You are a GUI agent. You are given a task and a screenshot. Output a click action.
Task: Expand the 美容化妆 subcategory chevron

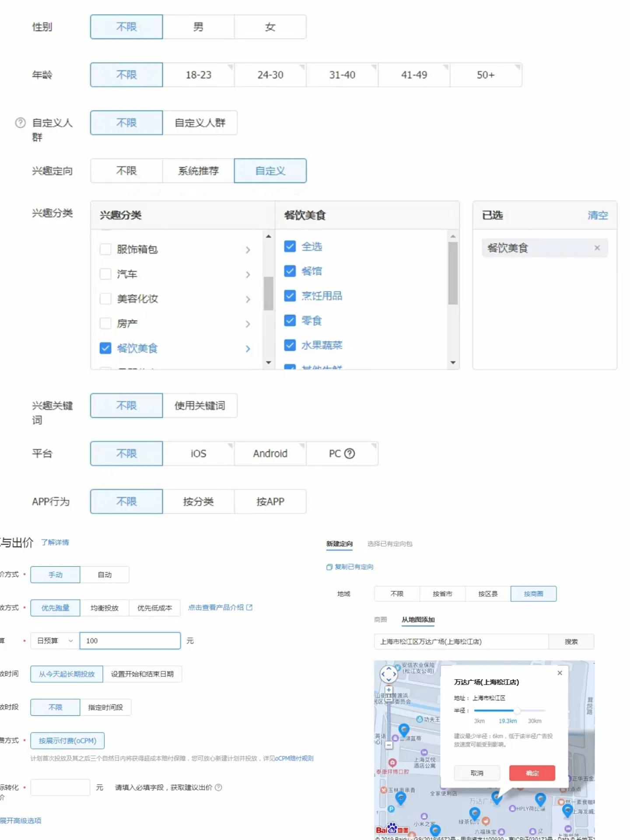(248, 299)
